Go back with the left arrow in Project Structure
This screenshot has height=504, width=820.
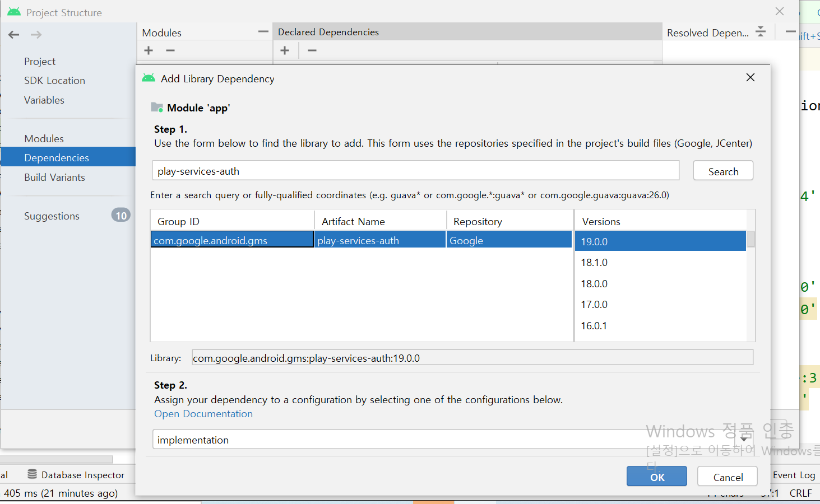[x=14, y=35]
